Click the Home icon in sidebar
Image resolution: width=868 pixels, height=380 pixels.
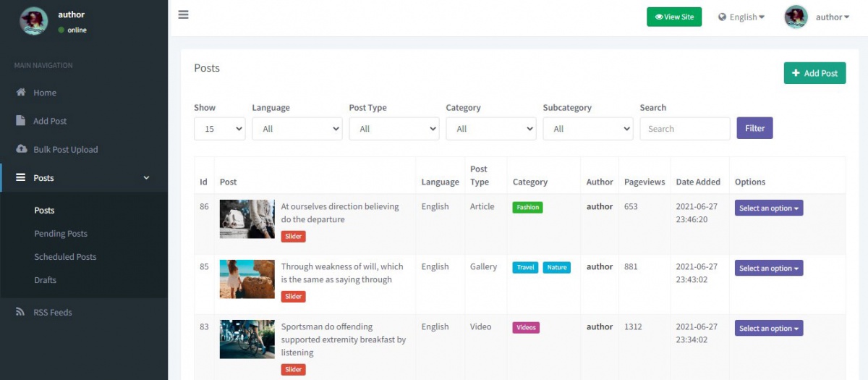[21, 93]
